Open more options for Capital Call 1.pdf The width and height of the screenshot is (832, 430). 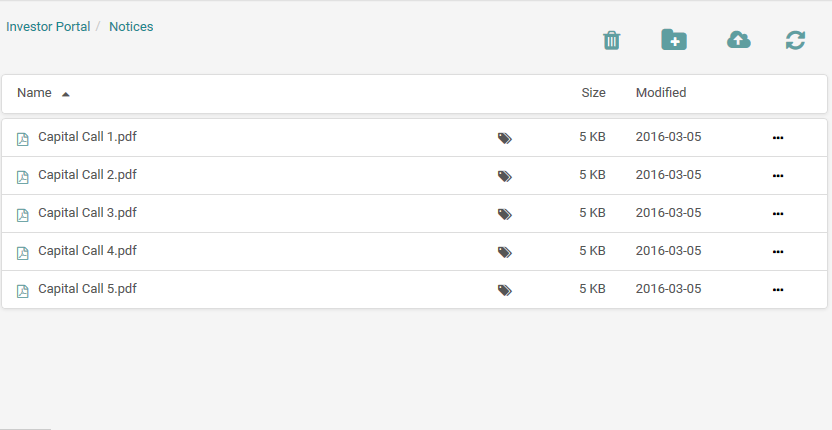coord(778,138)
